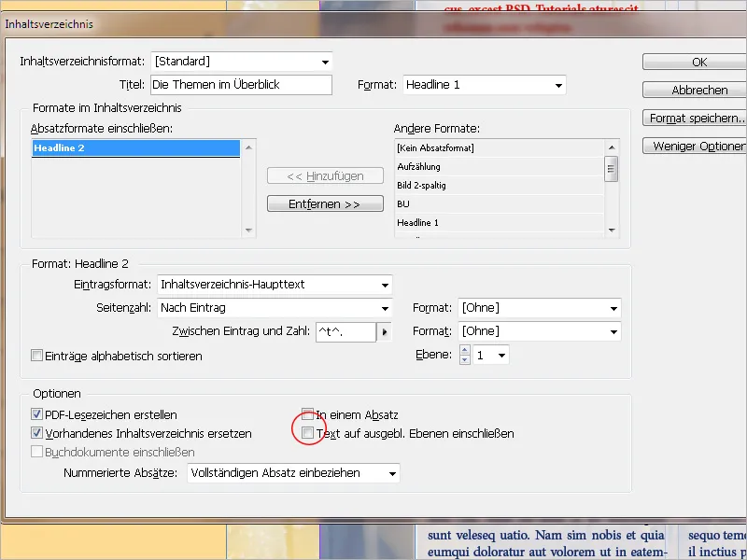Select Aufzählung in Andere Formate list
Image resolution: width=747 pixels, height=560 pixels.
500,167
